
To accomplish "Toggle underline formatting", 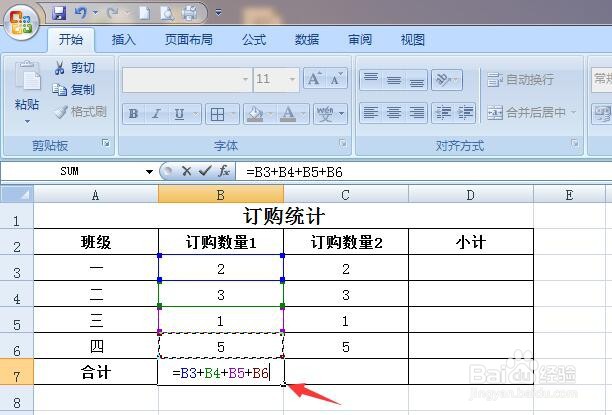I will 179,114.
